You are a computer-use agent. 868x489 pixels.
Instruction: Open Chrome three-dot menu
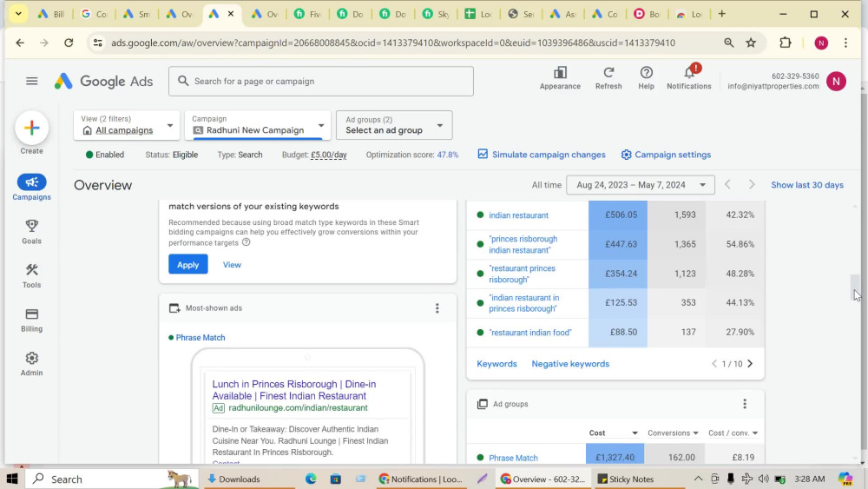[845, 43]
